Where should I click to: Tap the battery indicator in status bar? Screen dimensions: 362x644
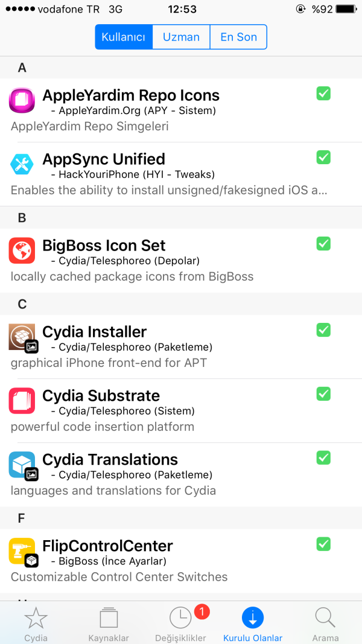346,9
